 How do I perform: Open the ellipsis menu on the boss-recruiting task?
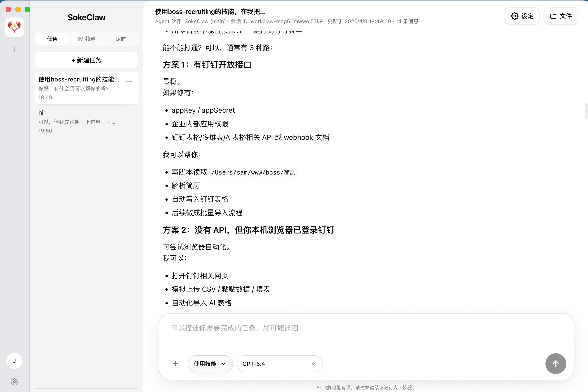click(129, 81)
